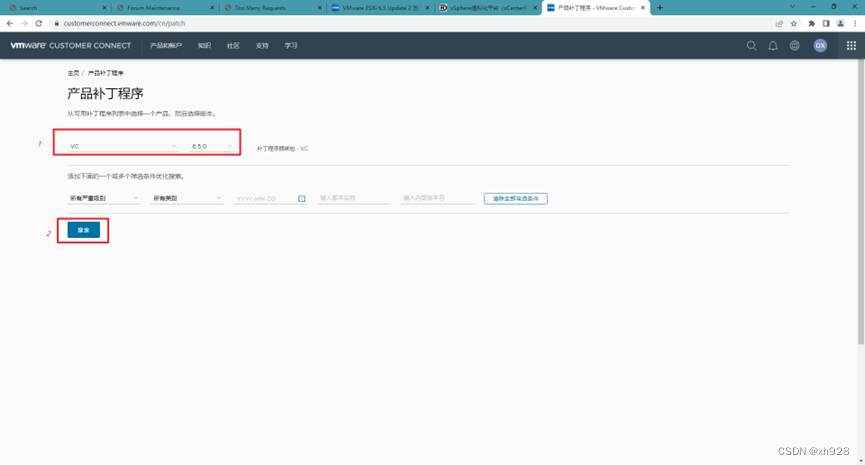This screenshot has width=865, height=465.
Task: Open the Chrome three-dot menu
Action: click(855, 23)
